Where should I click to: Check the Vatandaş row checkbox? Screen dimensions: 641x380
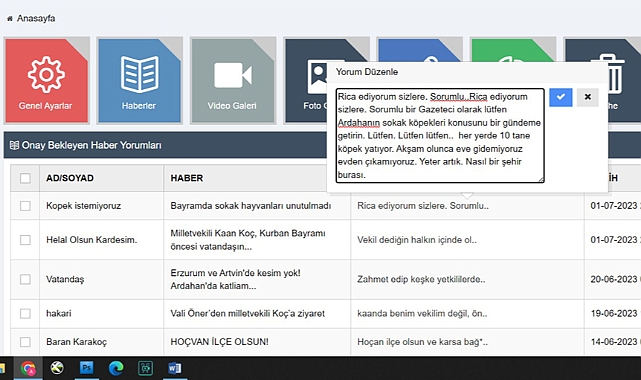pyautogui.click(x=25, y=279)
